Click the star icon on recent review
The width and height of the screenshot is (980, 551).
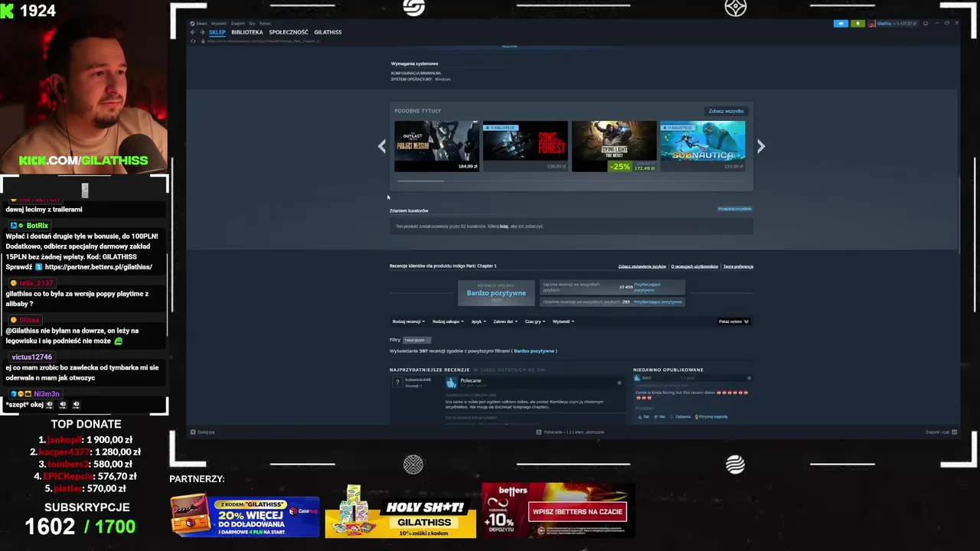click(x=749, y=378)
